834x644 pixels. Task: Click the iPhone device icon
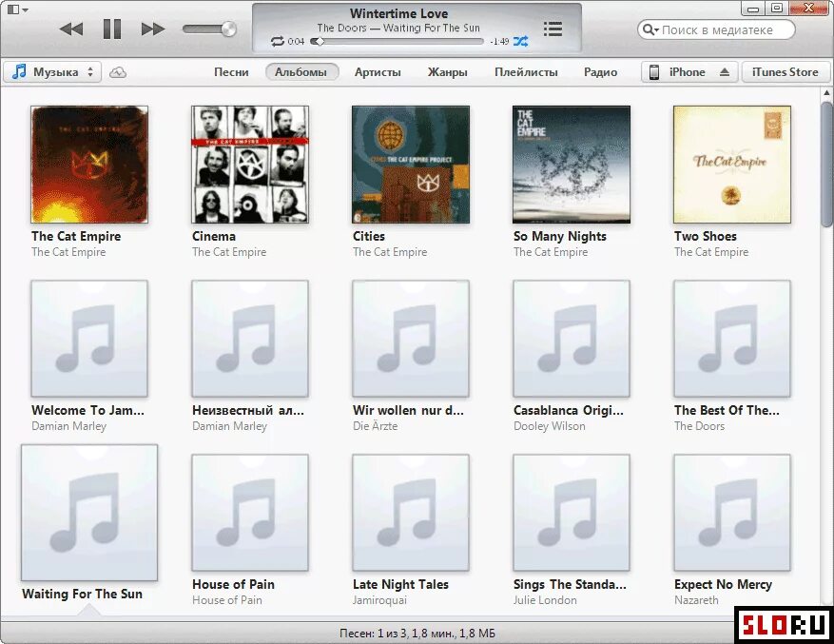(x=654, y=72)
